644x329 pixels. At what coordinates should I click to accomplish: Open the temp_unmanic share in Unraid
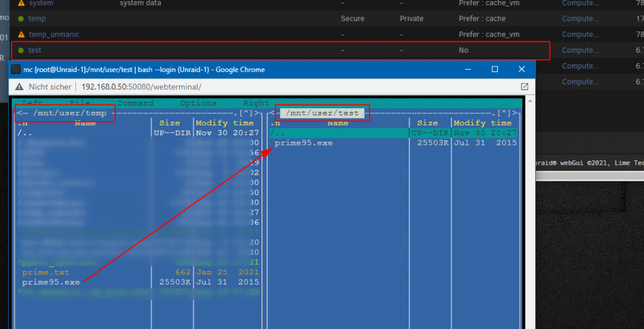tap(54, 35)
